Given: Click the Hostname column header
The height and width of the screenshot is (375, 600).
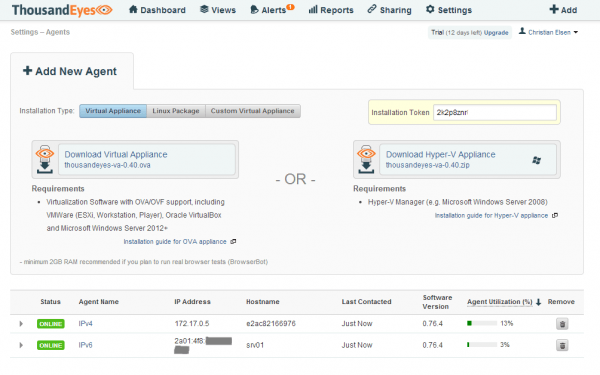Looking at the screenshot, I should click(262, 302).
